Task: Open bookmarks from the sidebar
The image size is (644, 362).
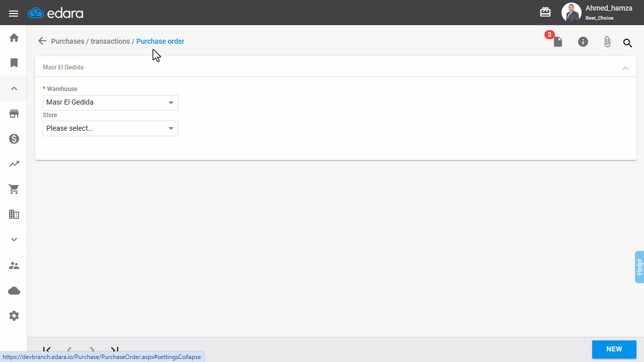Action: click(x=14, y=63)
